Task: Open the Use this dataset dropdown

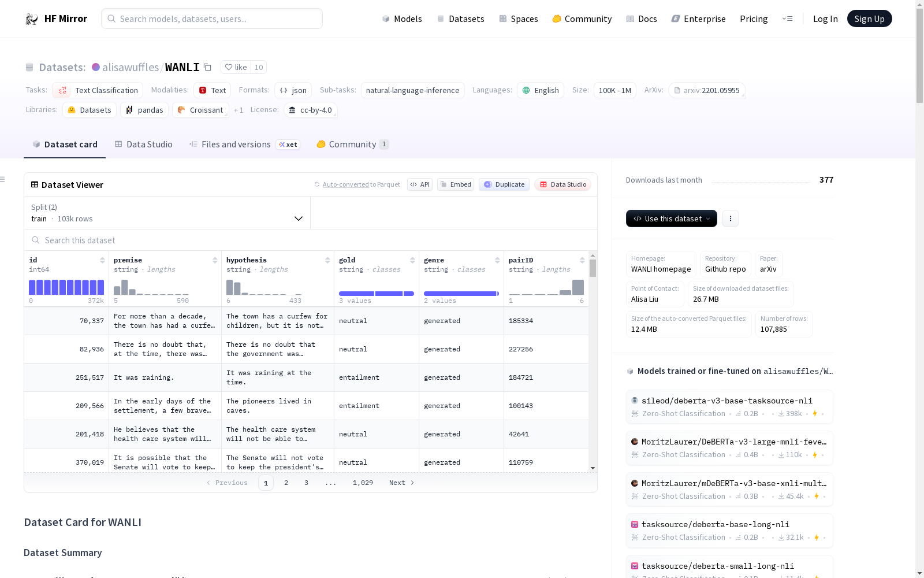Action: 671,218
